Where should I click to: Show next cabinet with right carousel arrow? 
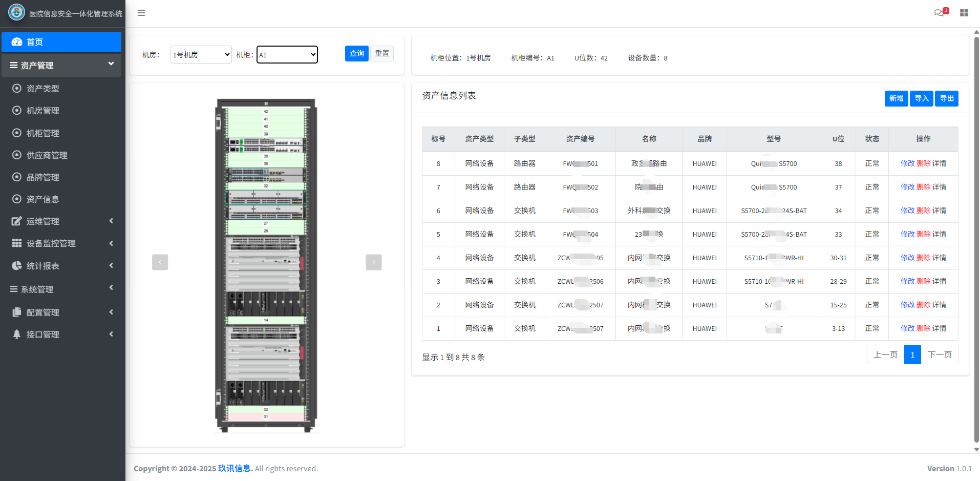pyautogui.click(x=373, y=262)
